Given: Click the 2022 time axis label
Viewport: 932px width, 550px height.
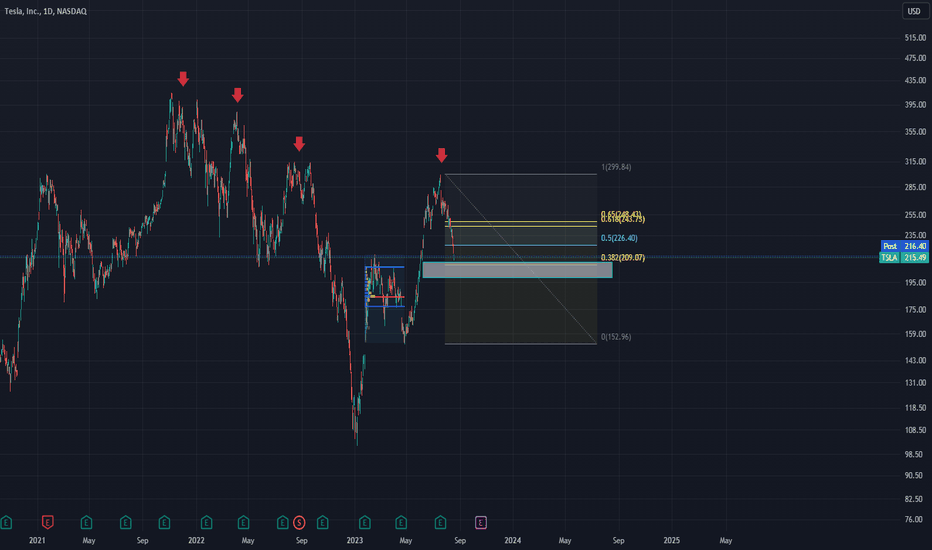Looking at the screenshot, I should coord(196,540).
